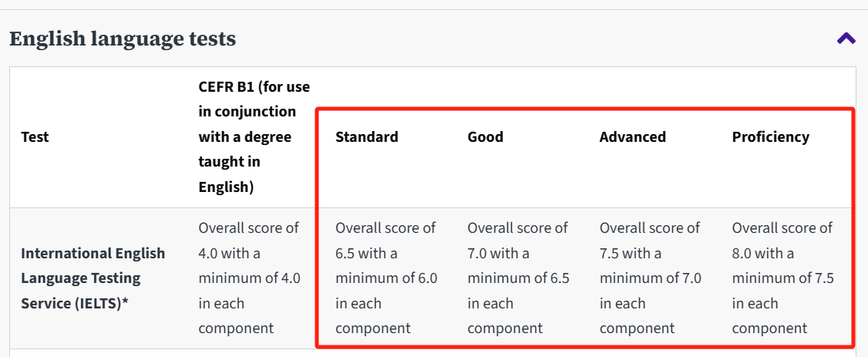Click the English language tests heading

point(123,39)
